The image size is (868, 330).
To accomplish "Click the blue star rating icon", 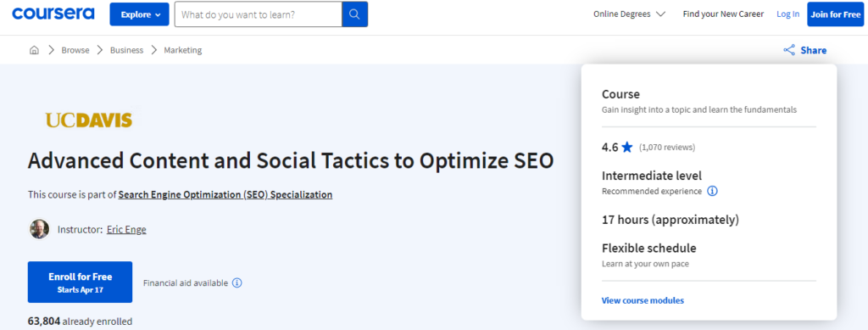I will point(627,148).
